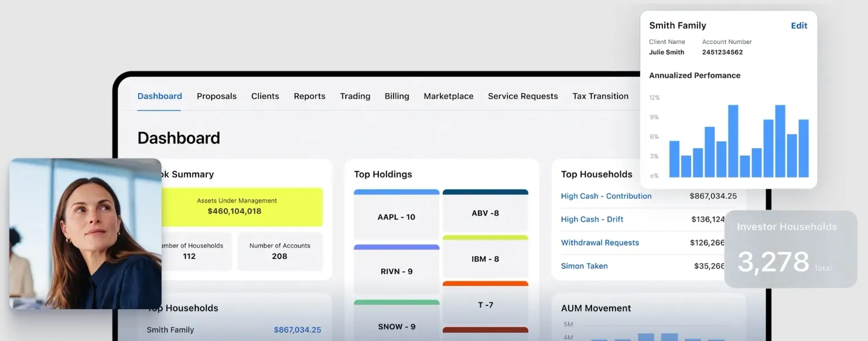Screen dimensions: 868x341
Task: Open the Simon Taken household
Action: click(x=584, y=265)
